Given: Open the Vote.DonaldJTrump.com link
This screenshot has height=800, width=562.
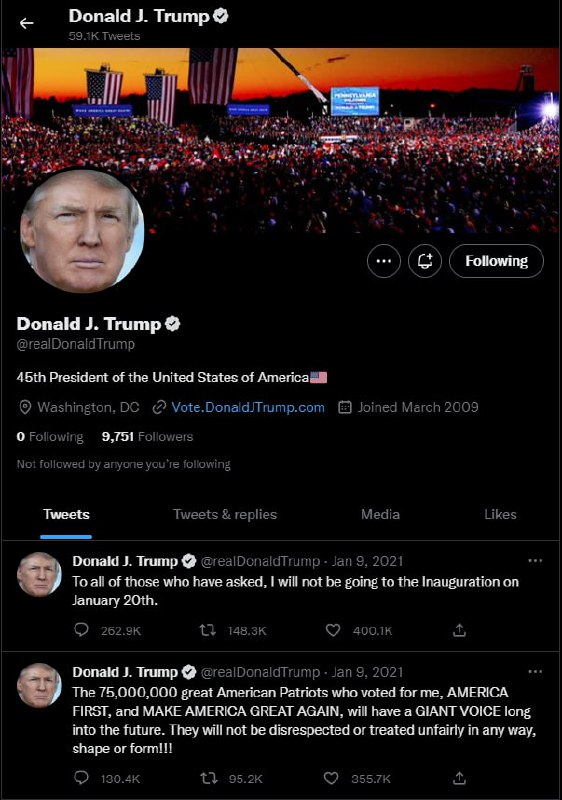Looking at the screenshot, I should point(247,407).
